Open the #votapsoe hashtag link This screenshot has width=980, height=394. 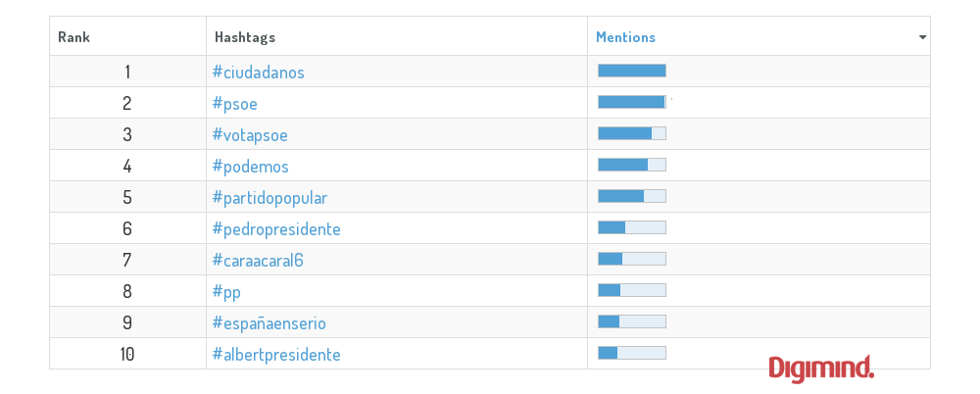[250, 134]
